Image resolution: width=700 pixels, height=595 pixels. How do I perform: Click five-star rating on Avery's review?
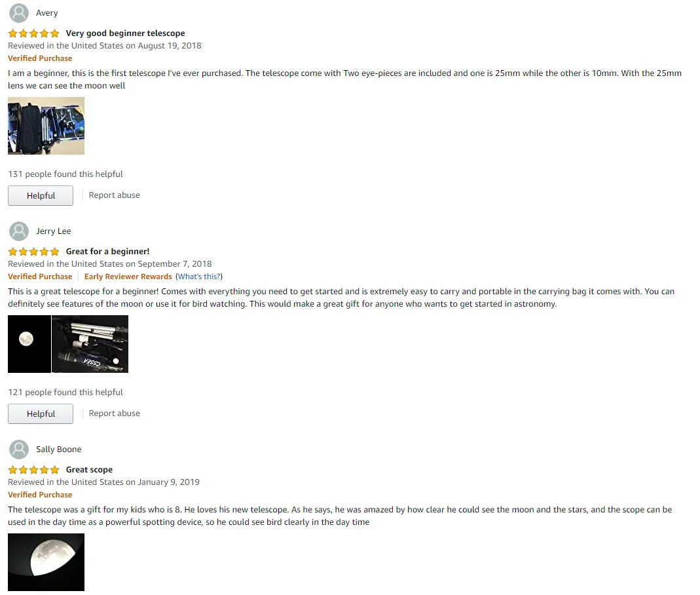(33, 33)
